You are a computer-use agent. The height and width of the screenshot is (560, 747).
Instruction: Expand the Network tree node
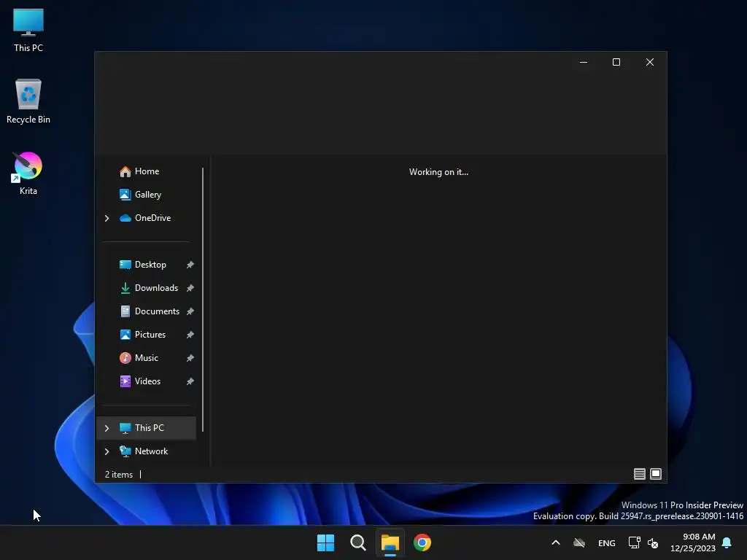coord(107,451)
